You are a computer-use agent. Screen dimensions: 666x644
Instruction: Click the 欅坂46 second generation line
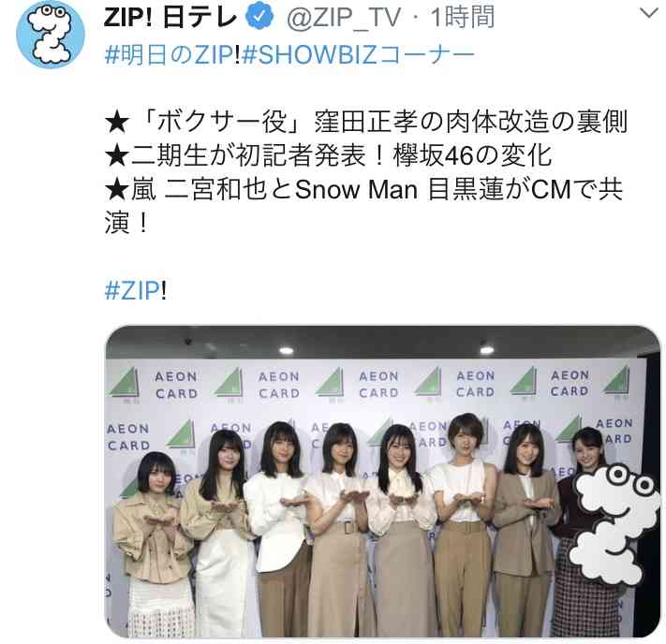point(329,155)
